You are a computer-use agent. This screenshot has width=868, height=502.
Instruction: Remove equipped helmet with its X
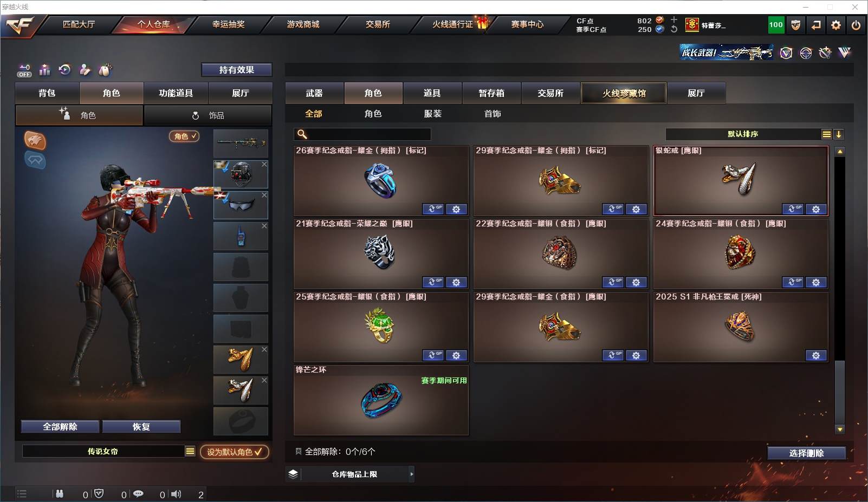264,164
